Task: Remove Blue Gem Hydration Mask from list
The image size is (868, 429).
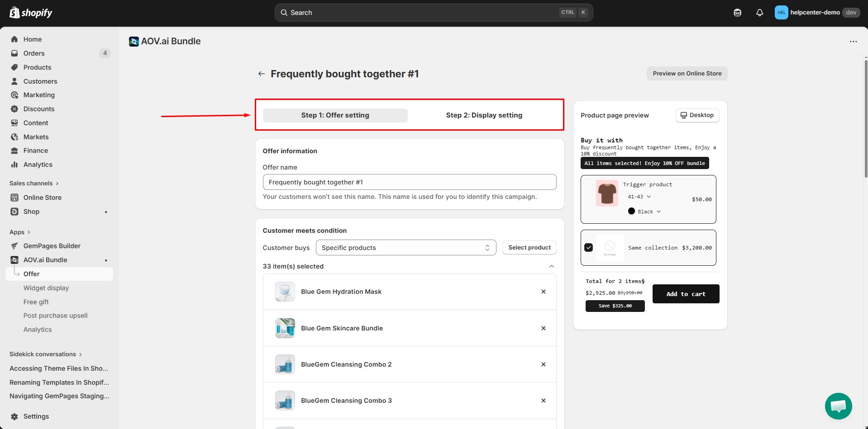Action: [x=543, y=292]
